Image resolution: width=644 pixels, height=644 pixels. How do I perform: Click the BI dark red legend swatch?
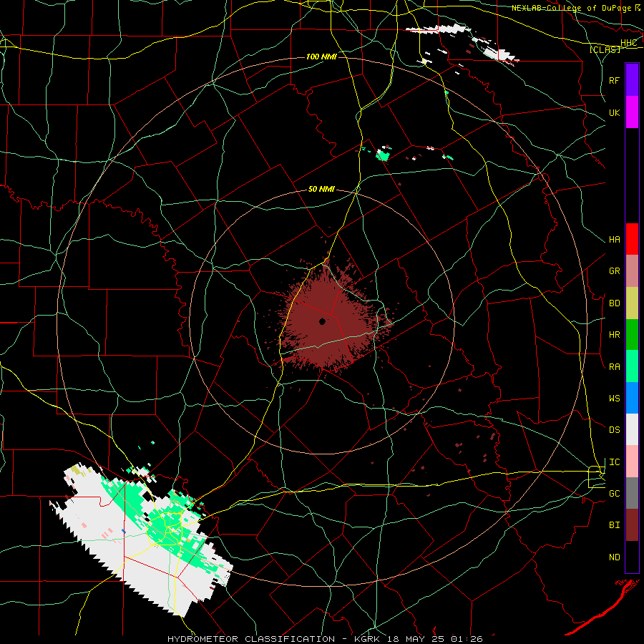[632, 525]
